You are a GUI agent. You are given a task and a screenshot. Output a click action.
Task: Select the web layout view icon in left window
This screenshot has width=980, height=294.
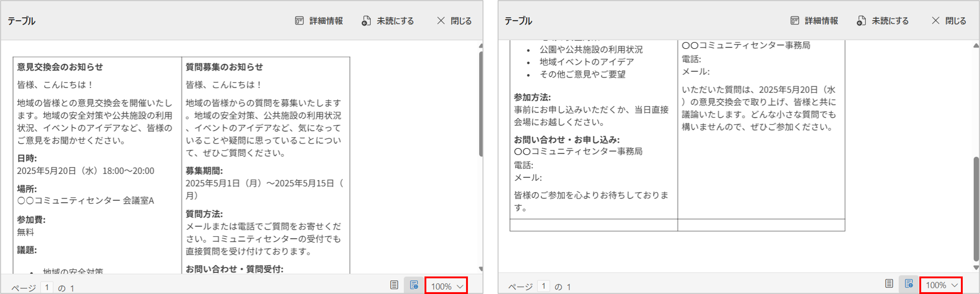[x=414, y=285]
